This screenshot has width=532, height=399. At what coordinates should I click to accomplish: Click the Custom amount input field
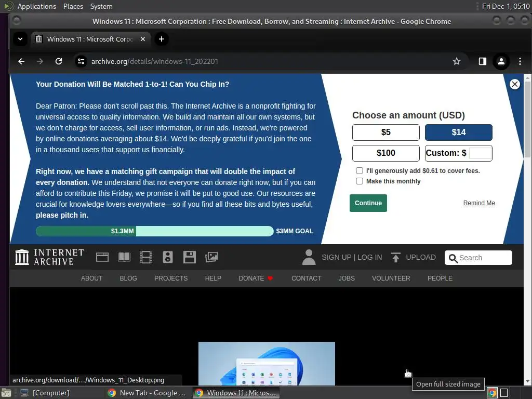coord(480,153)
